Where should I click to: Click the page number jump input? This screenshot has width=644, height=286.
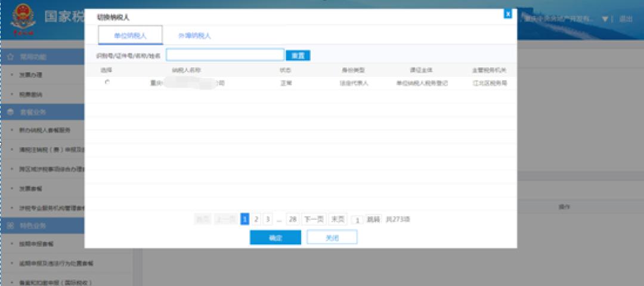pyautogui.click(x=357, y=220)
